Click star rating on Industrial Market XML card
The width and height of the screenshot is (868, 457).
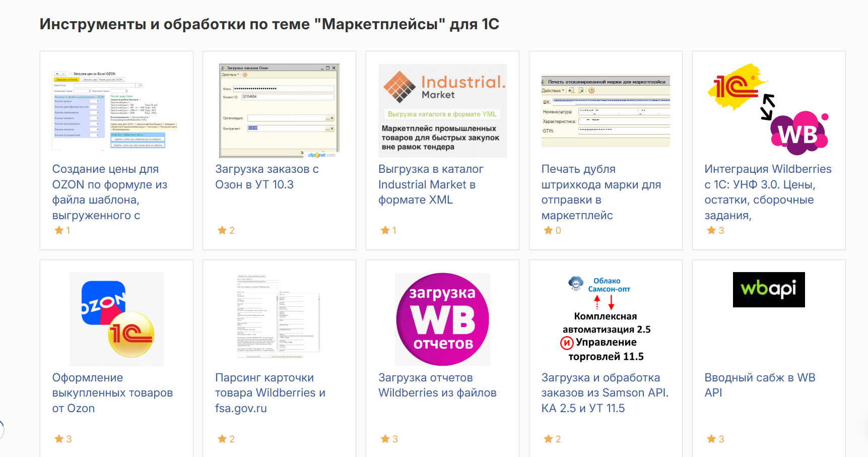coord(389,230)
